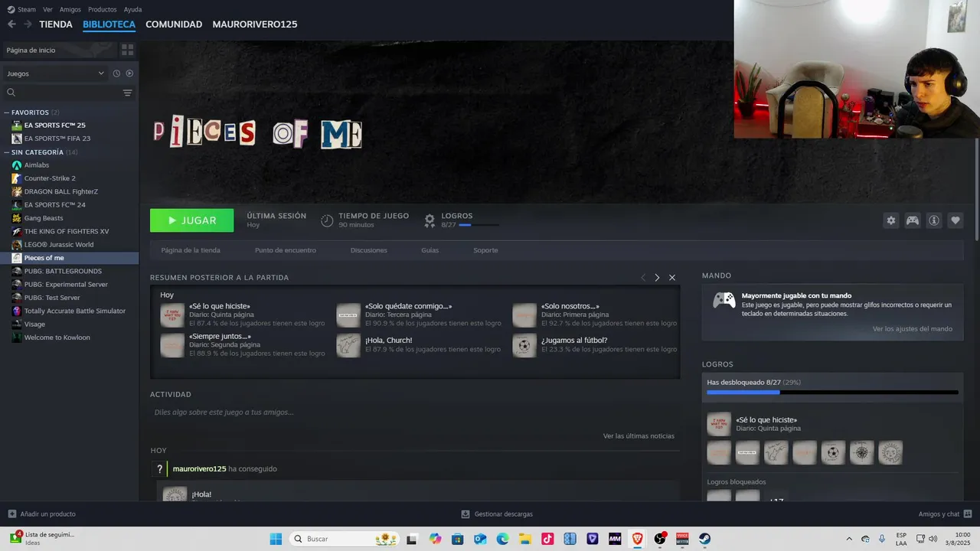The image size is (980, 551).
Task: Collapse the SIN CATEGORÍA category
Action: coord(7,152)
